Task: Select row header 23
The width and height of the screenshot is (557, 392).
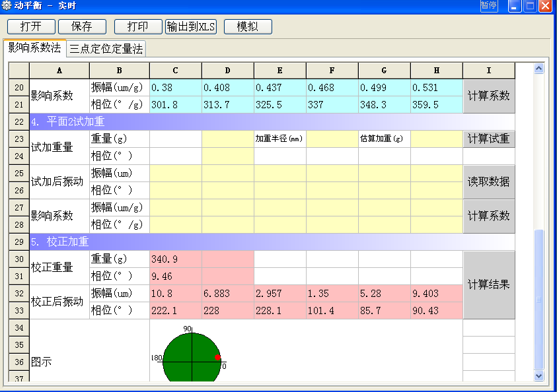Action: point(19,139)
